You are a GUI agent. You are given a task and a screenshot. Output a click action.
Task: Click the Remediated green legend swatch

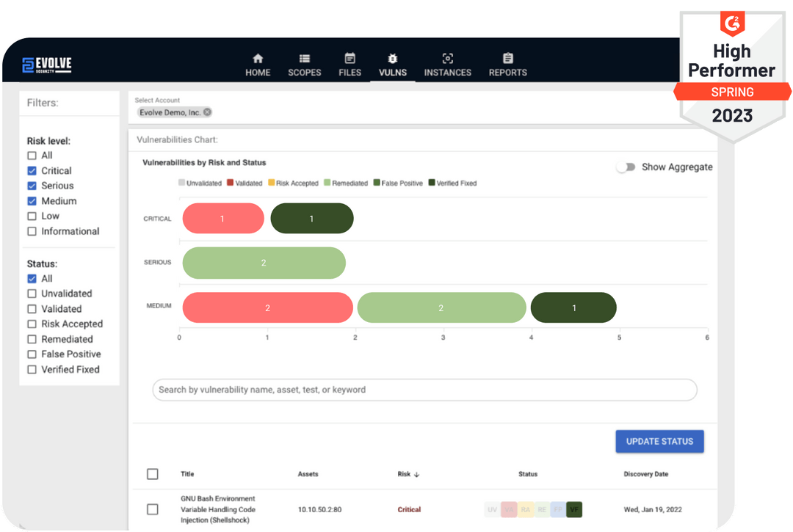tap(327, 181)
